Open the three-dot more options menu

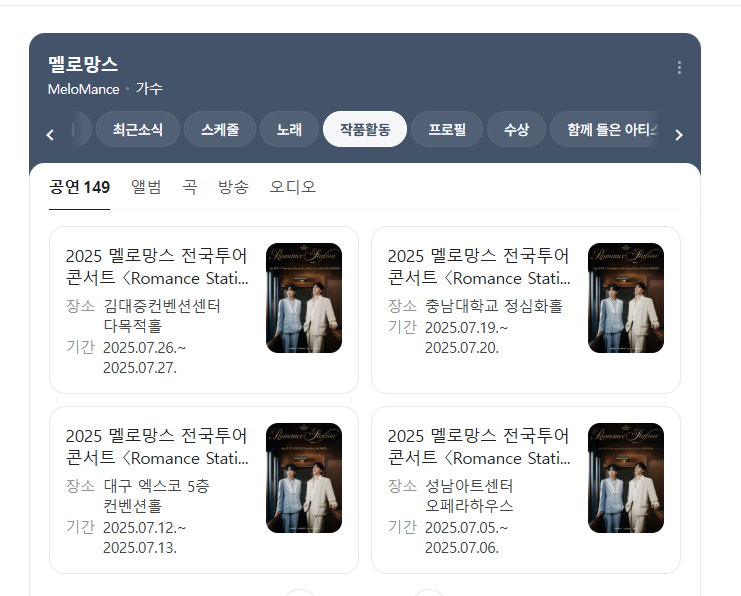pos(679,68)
